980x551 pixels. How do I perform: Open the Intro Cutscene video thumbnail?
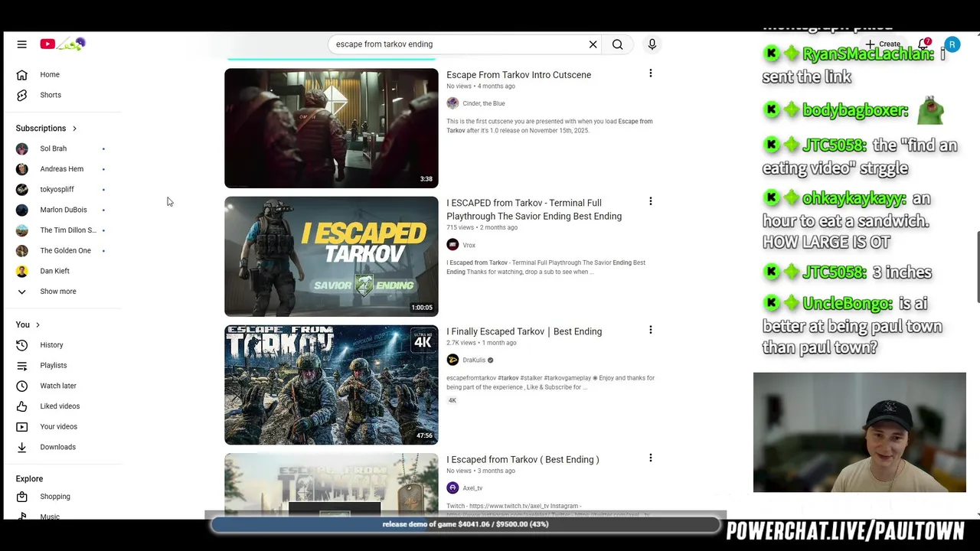[332, 128]
